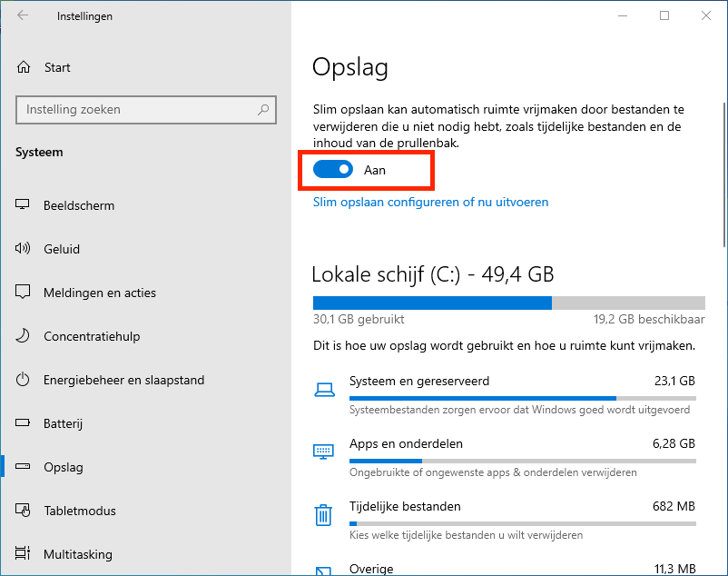Click the Start home icon
This screenshot has height=576, width=728.
point(24,67)
